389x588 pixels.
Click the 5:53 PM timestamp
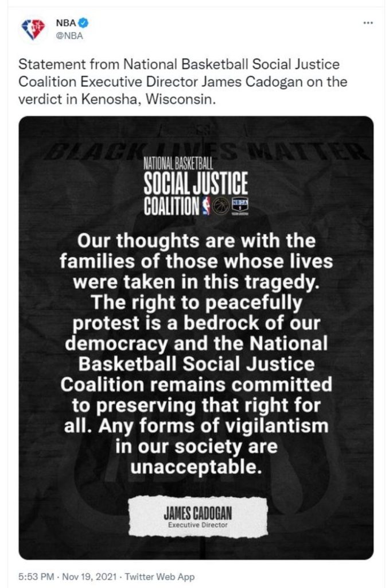[x=37, y=577]
